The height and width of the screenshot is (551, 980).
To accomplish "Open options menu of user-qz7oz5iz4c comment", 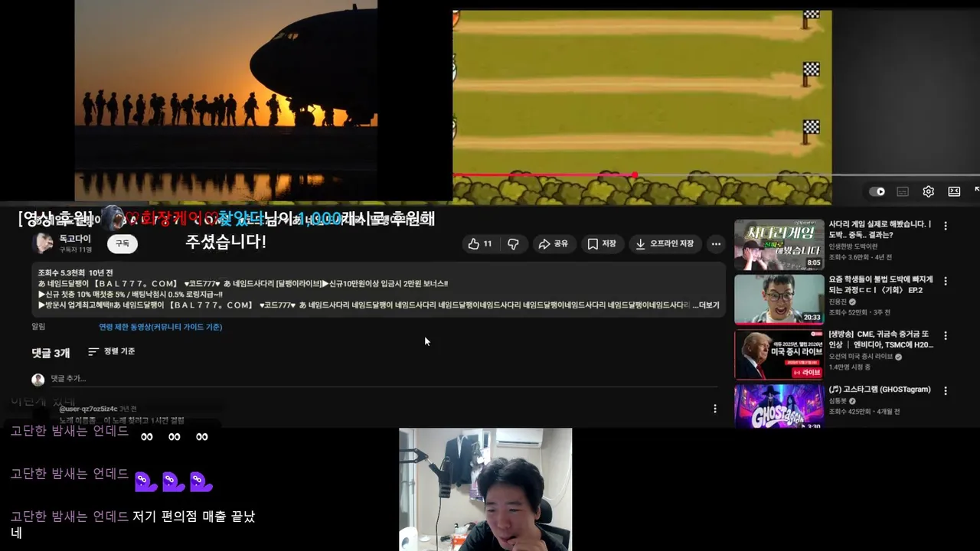I will 715,409.
